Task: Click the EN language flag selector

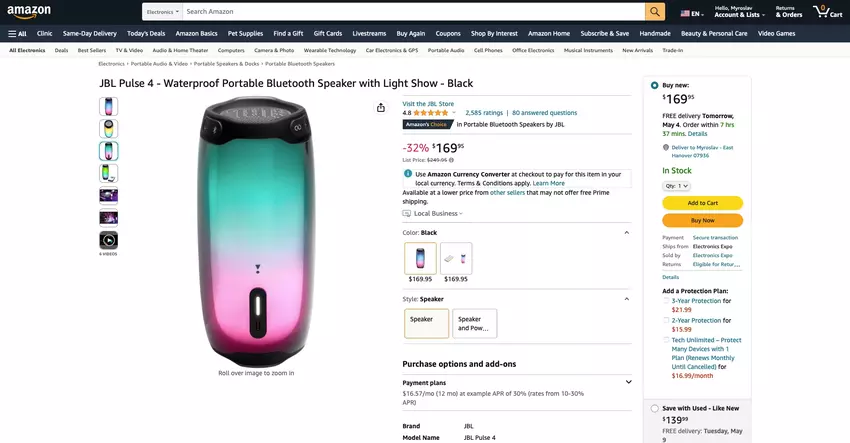Action: click(691, 13)
